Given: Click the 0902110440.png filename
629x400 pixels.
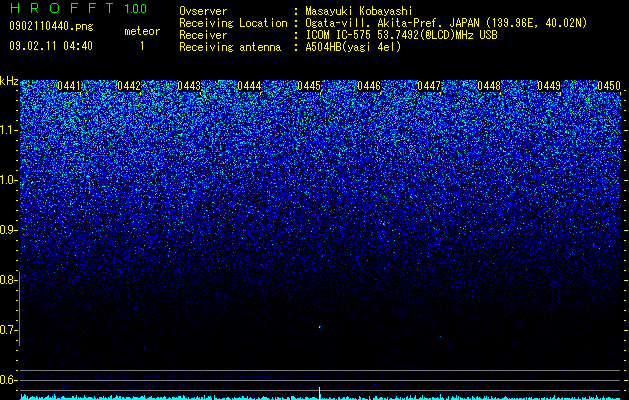Looking at the screenshot, I should [x=51, y=26].
